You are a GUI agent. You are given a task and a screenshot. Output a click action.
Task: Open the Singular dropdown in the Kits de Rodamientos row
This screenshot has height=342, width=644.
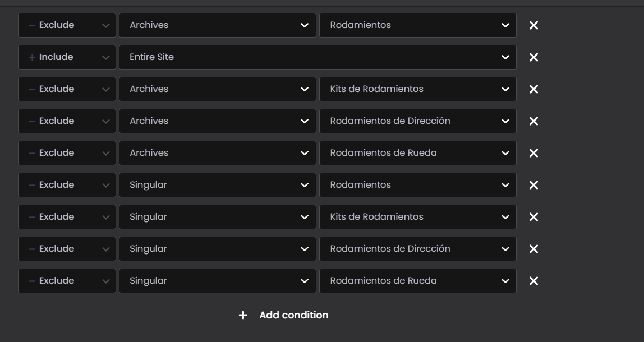[217, 217]
